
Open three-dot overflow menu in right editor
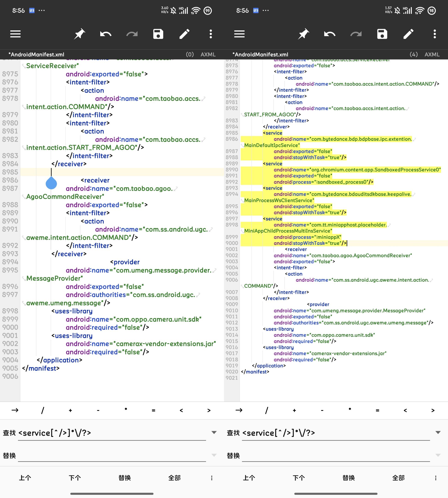(x=435, y=34)
